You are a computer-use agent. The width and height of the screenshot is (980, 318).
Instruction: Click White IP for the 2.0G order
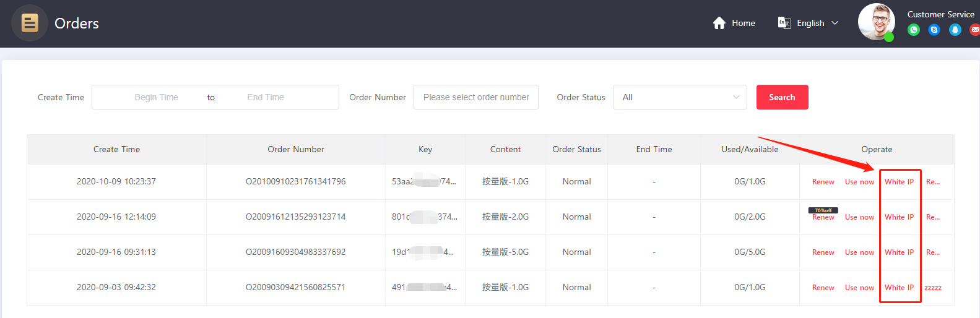click(x=899, y=217)
